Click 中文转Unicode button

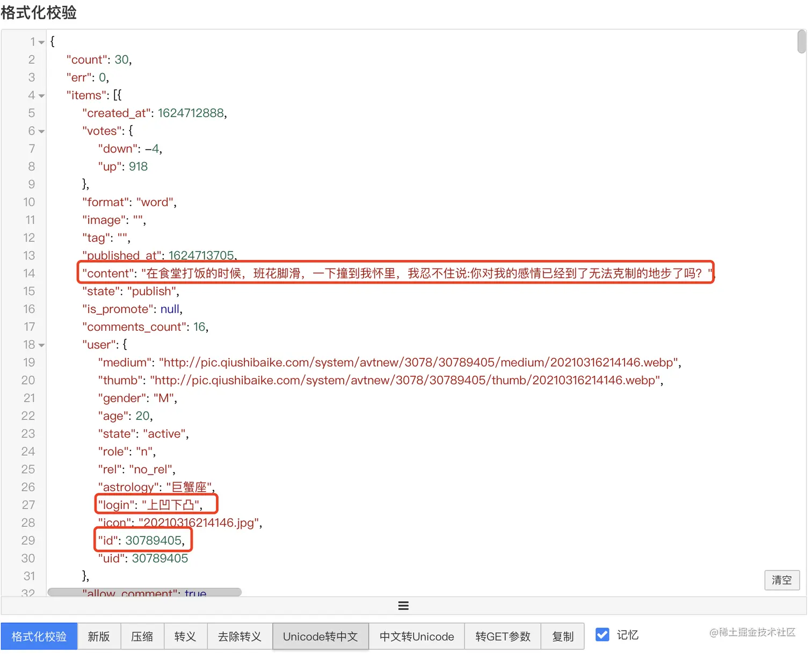417,636
